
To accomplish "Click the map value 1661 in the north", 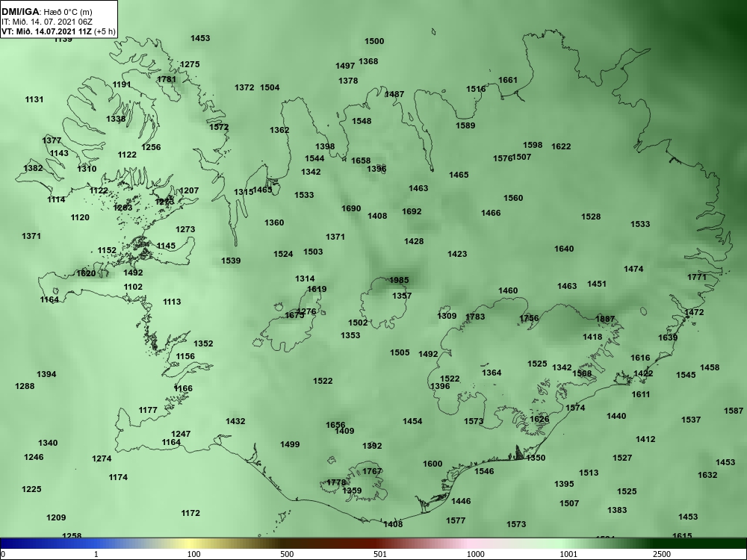I will (x=507, y=80).
